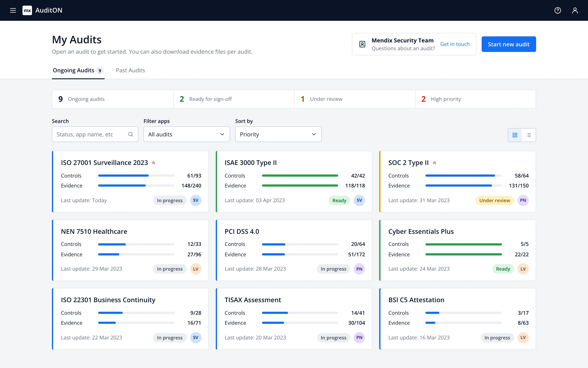Open the hamburger navigation menu
588x368 pixels.
[x=13, y=10]
